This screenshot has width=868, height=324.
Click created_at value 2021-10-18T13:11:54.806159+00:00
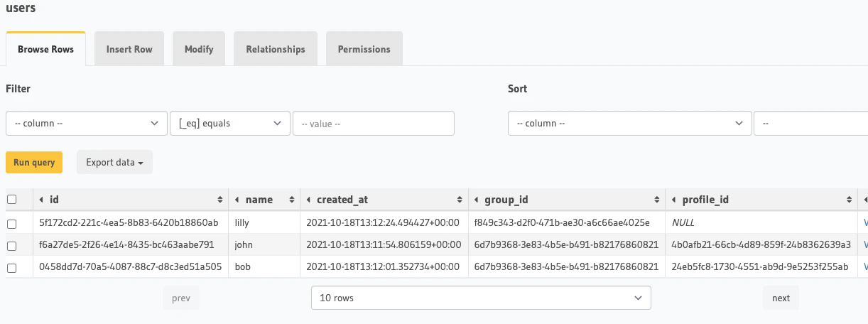[384, 245]
